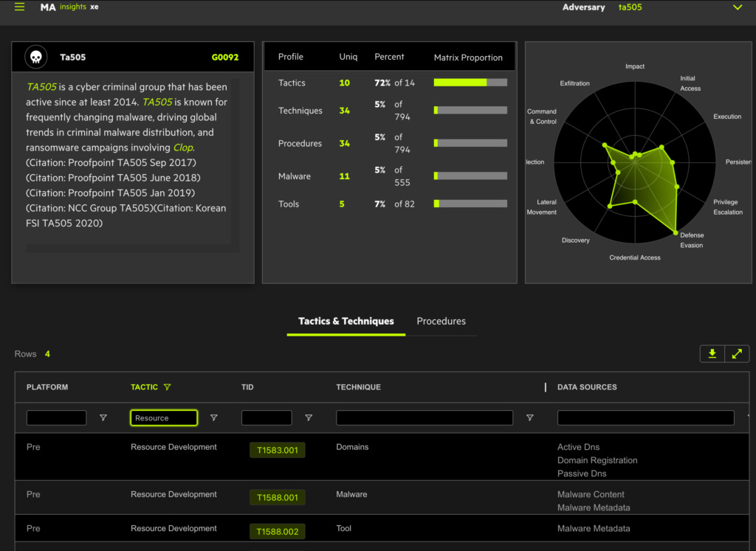Click the Domains technique cell
The image size is (756, 551).
click(x=352, y=447)
